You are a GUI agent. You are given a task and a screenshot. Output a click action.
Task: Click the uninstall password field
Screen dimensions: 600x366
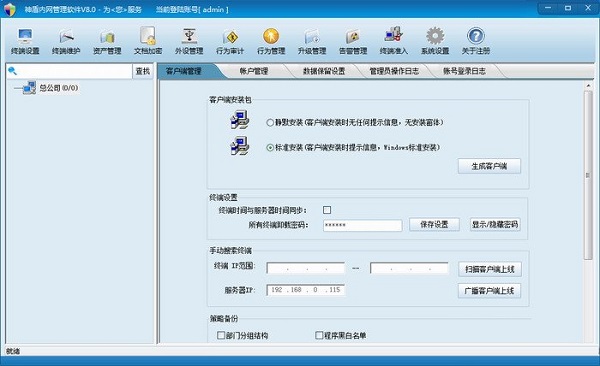(362, 225)
